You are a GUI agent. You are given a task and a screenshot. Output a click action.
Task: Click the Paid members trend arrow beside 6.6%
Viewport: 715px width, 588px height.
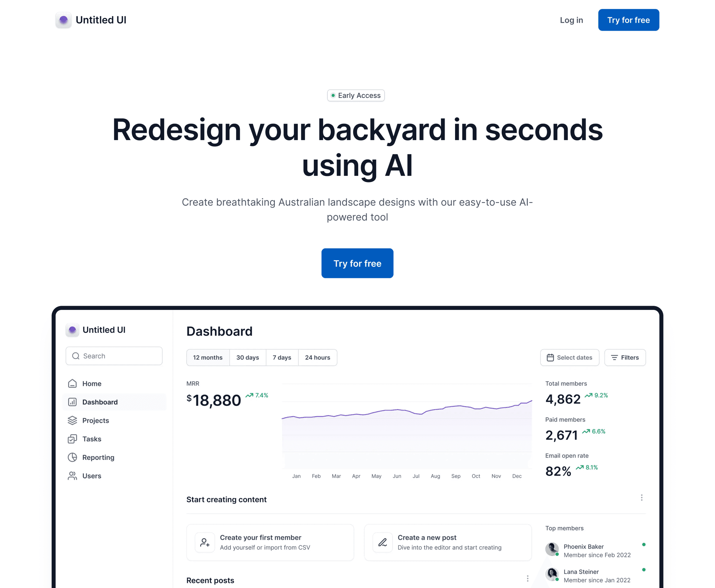(586, 431)
